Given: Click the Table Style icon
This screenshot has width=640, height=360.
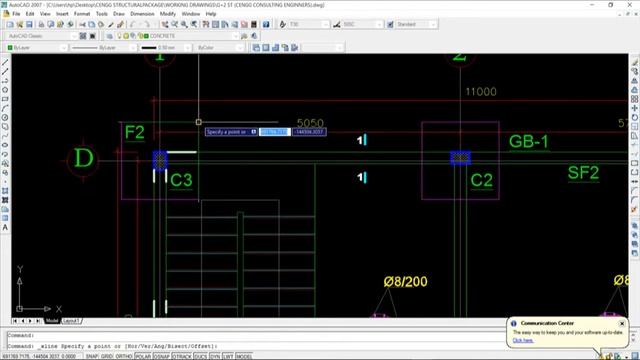Looking at the screenshot, I should pyautogui.click(x=390, y=24).
